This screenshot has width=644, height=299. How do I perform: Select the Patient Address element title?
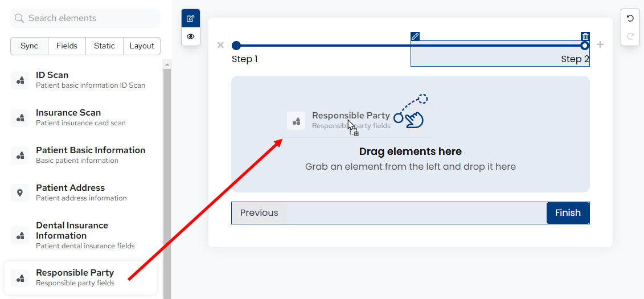click(x=70, y=188)
